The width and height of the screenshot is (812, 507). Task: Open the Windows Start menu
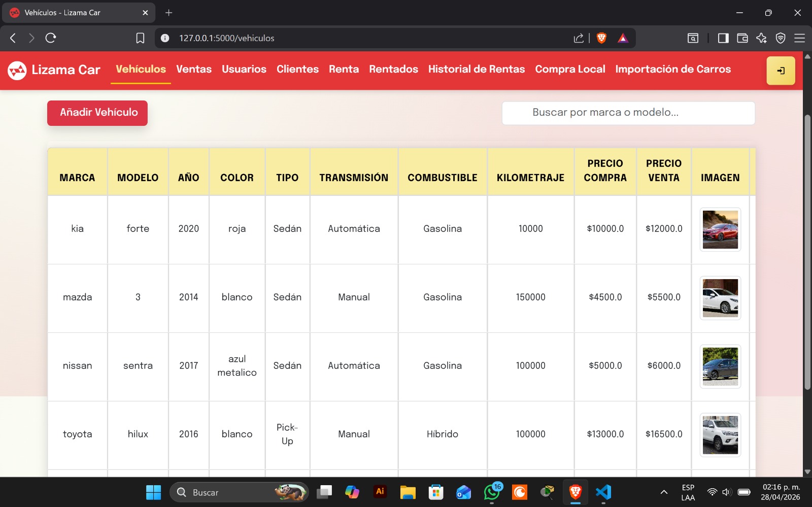tap(153, 492)
